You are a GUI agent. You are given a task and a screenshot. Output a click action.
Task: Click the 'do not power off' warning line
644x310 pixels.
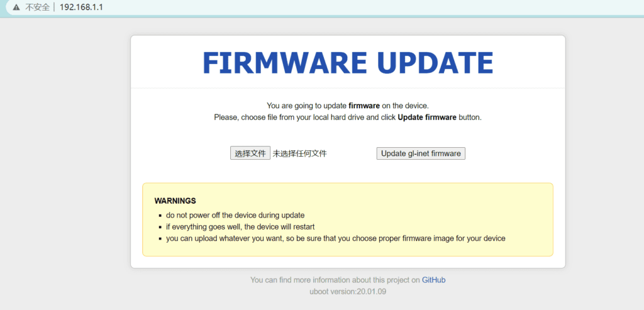235,215
